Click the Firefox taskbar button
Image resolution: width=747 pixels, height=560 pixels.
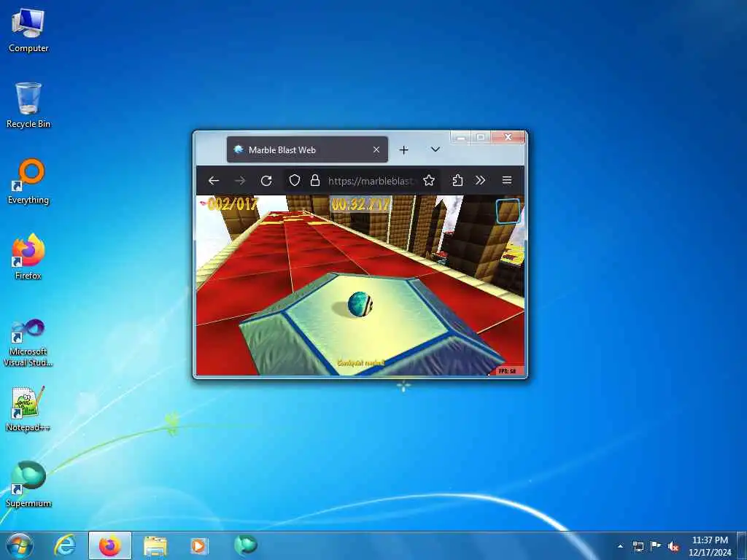pyautogui.click(x=110, y=545)
